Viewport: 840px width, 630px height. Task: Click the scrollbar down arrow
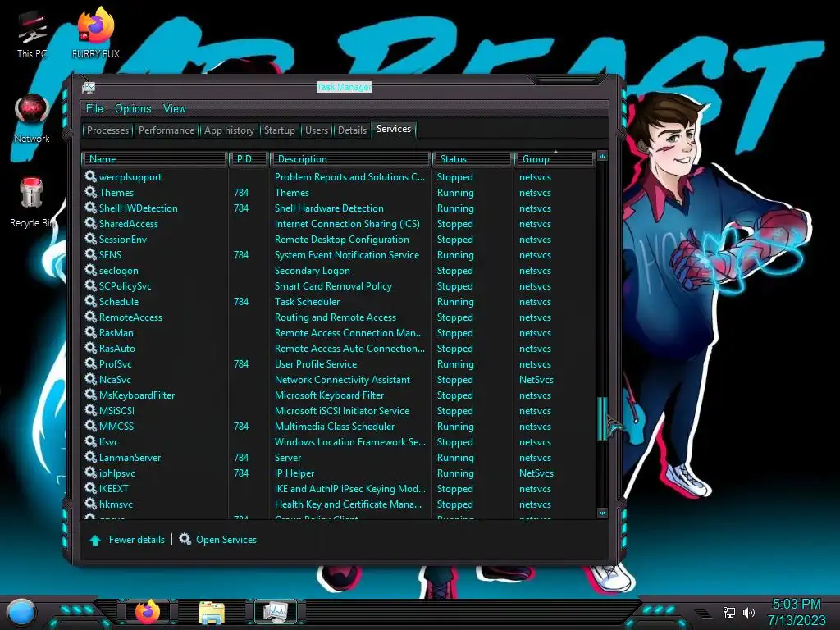click(602, 513)
